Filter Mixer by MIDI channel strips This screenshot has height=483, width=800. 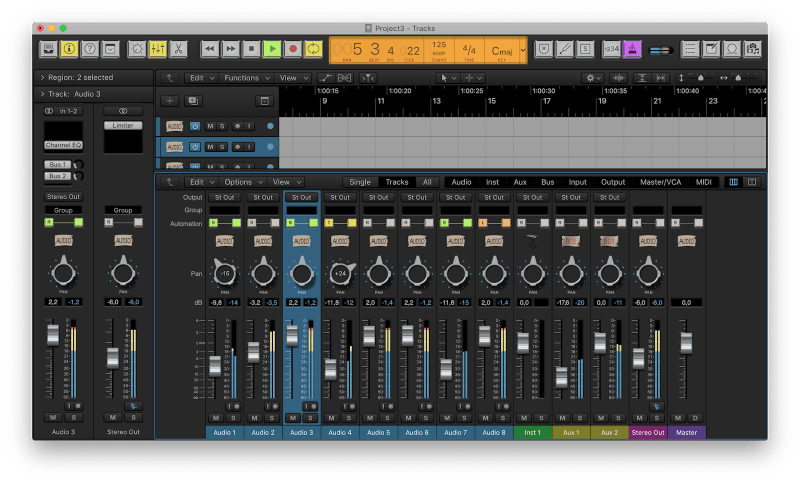[x=704, y=182]
